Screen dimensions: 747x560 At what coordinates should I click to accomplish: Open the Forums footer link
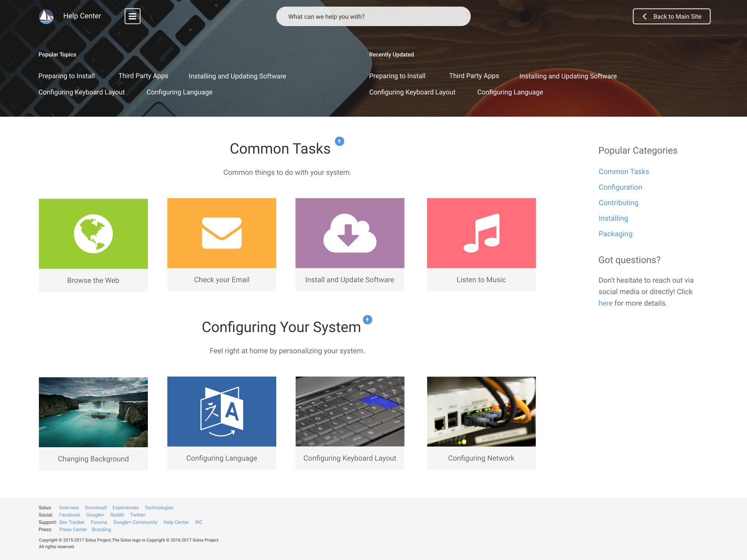click(x=99, y=522)
